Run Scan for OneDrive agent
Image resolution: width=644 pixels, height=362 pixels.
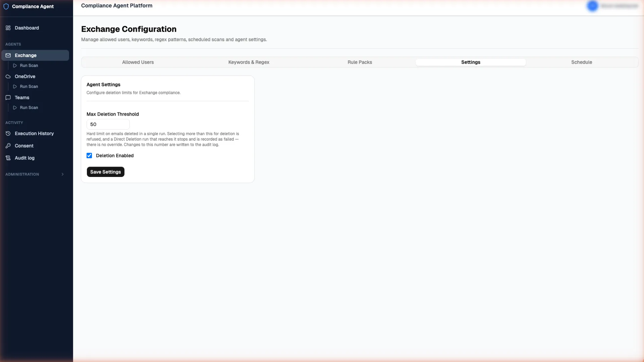tap(29, 86)
